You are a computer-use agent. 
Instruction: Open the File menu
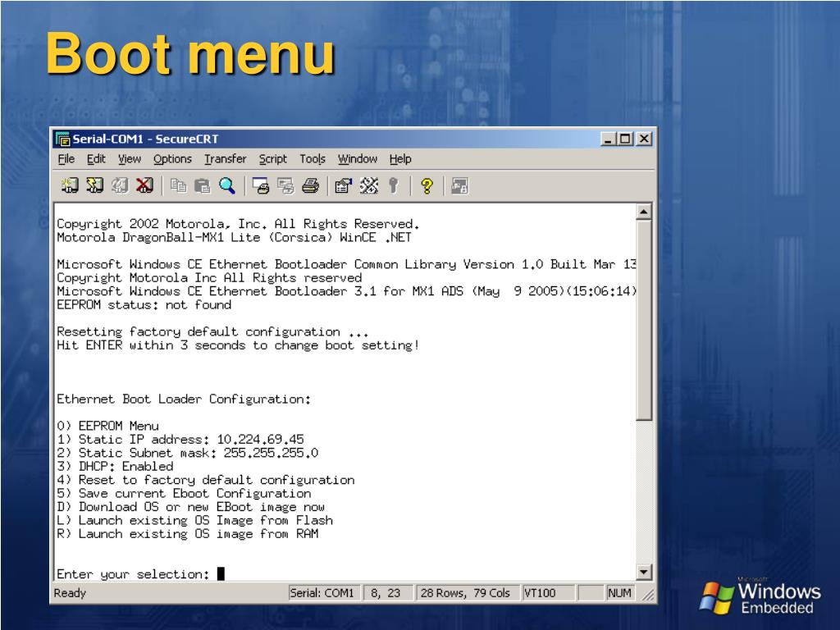tap(66, 159)
